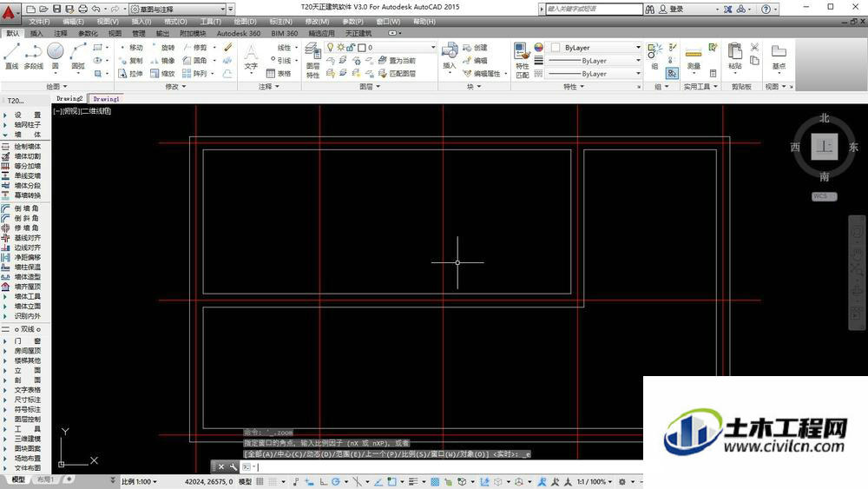Open the workspace 草图与注释 dropdown
Screen dimensions: 868x489
[179, 9]
